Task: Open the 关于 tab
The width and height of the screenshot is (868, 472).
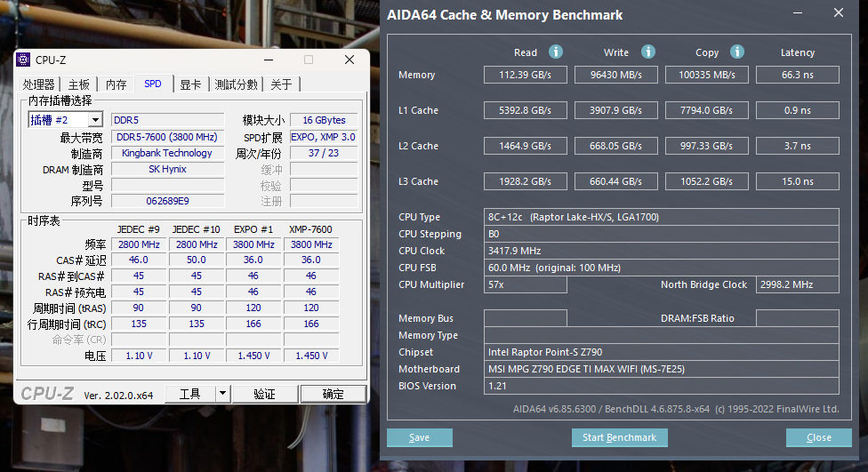Action: [x=281, y=84]
